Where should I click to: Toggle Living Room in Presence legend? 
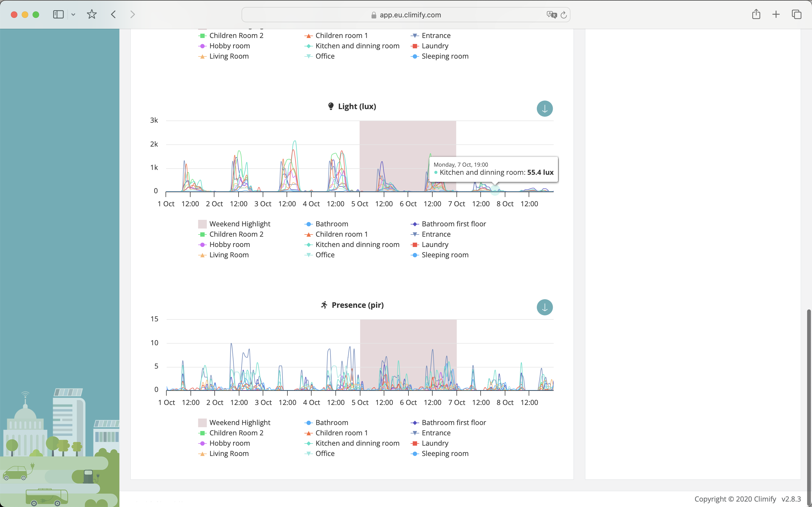pyautogui.click(x=223, y=454)
